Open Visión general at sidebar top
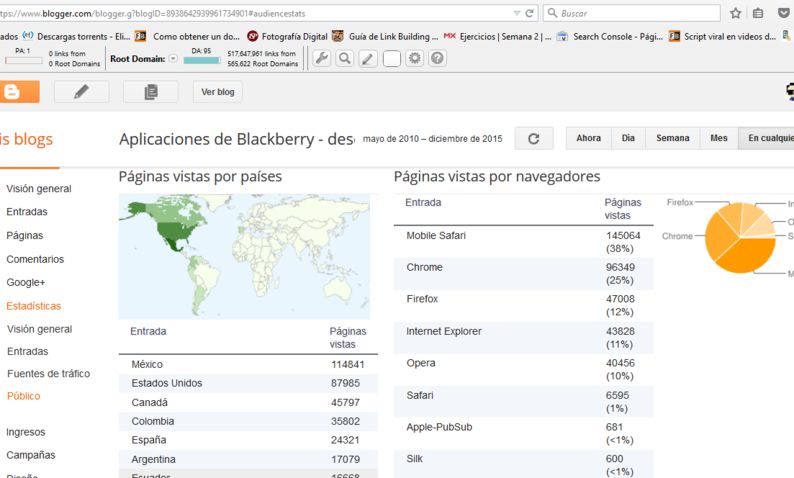 tap(39, 188)
